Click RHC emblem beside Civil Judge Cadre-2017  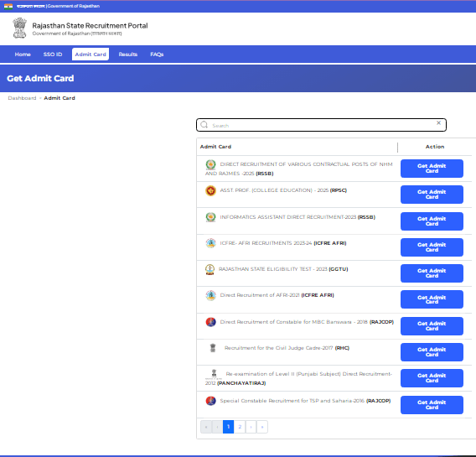click(213, 348)
